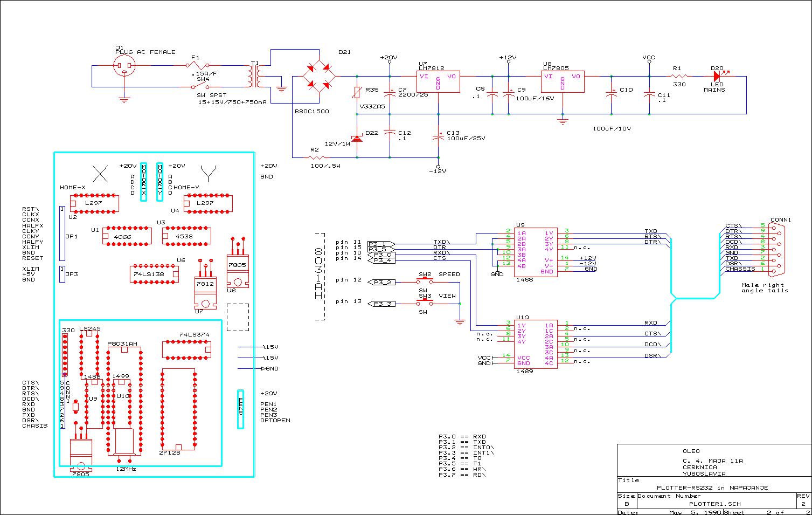Toggle the SW4 SPST power switch
The height and width of the screenshot is (515, 812).
pyautogui.click(x=198, y=86)
